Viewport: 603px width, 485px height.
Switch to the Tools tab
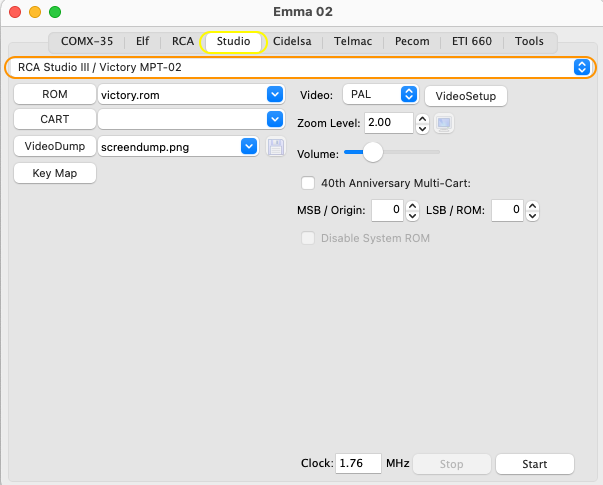point(529,42)
